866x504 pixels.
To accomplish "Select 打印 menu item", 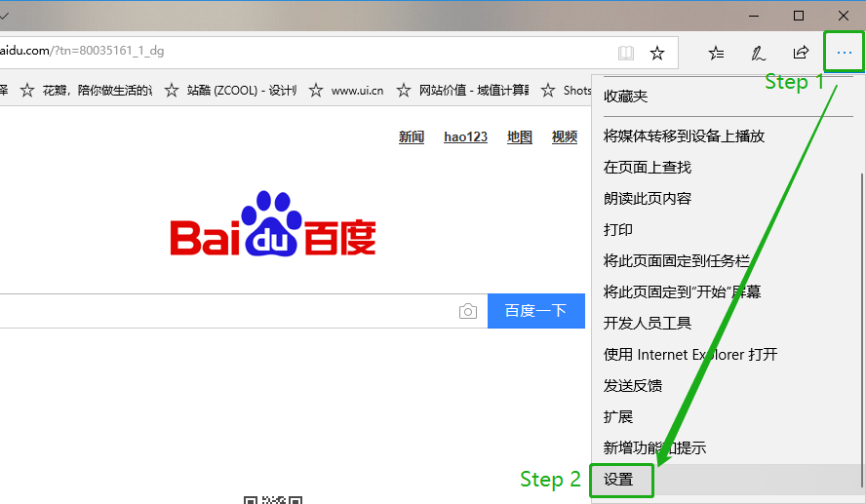I will pyautogui.click(x=726, y=229).
